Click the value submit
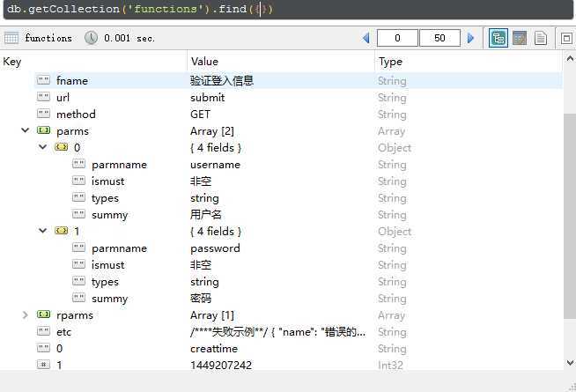Viewport: 576px width, 392px height. point(207,98)
